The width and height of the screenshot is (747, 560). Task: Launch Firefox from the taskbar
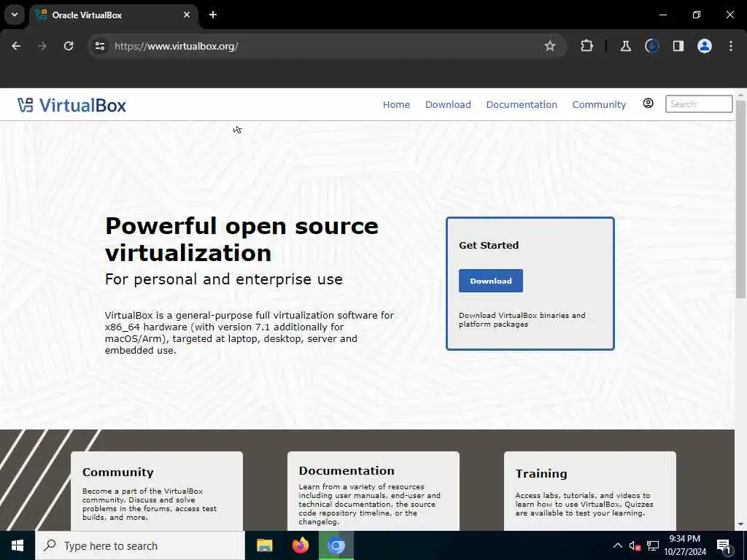(300, 545)
